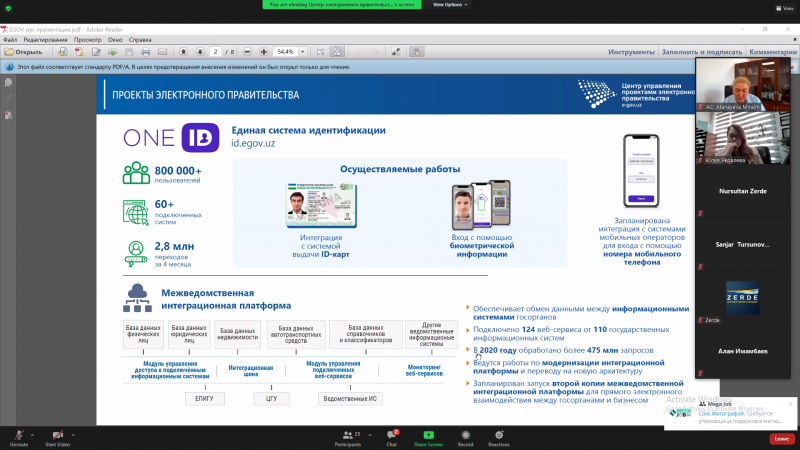Open the page thumbnails sidebar icon
The width and height of the screenshot is (800, 450).
click(x=8, y=82)
